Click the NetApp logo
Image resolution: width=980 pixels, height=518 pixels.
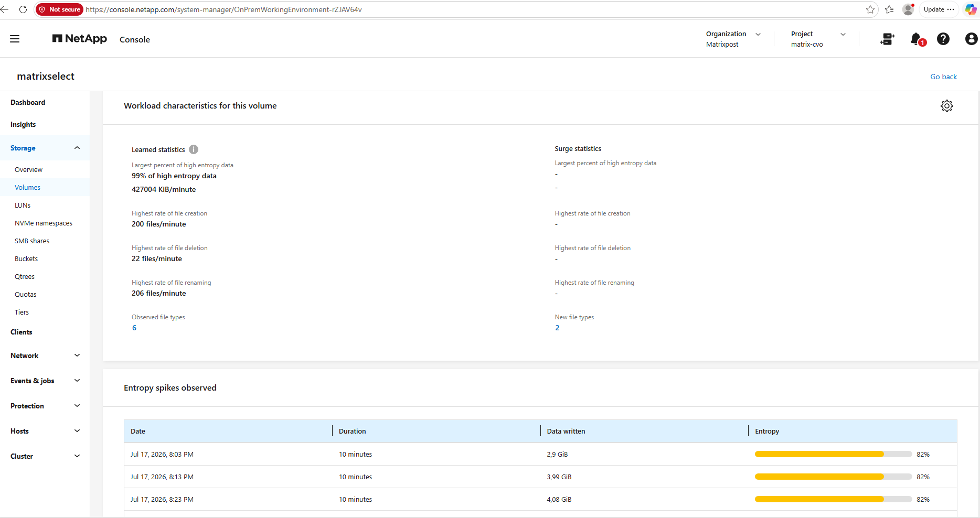coord(80,39)
